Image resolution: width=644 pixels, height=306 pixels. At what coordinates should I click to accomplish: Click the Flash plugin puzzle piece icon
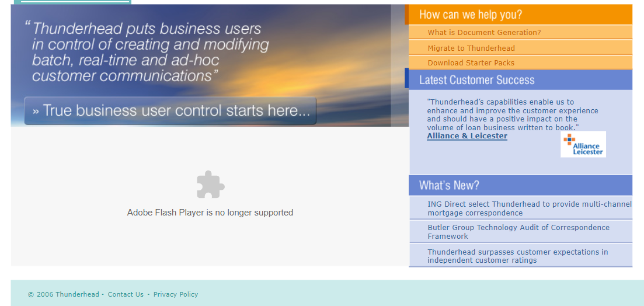[210, 185]
